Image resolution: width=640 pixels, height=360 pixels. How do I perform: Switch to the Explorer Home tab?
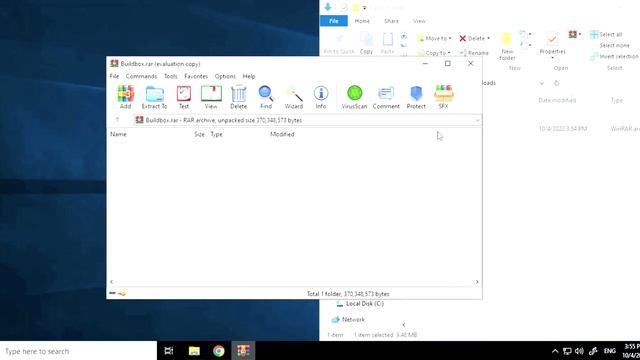point(362,21)
